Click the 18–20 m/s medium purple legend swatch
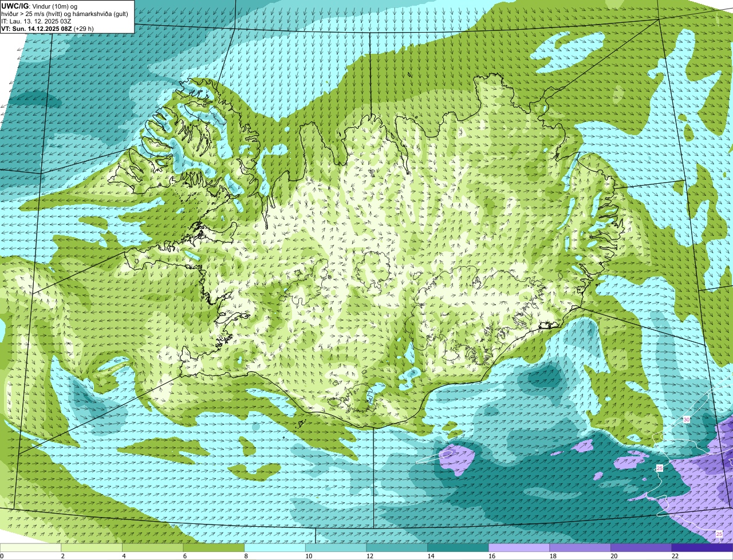The image size is (733, 560). click(580, 547)
